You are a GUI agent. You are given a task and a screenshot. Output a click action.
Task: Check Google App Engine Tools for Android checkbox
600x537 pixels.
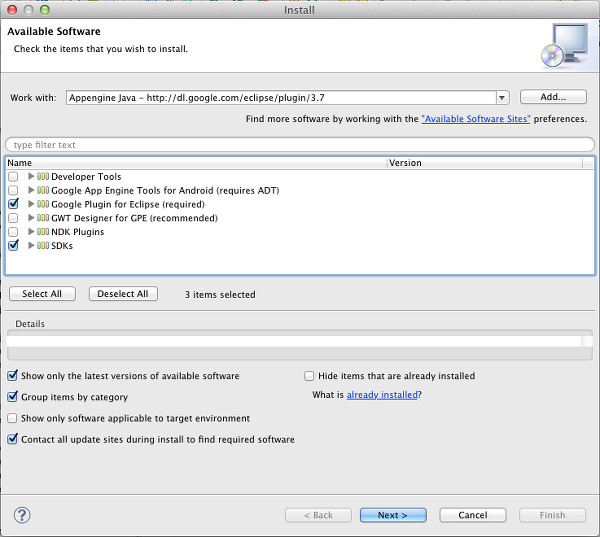point(13,190)
